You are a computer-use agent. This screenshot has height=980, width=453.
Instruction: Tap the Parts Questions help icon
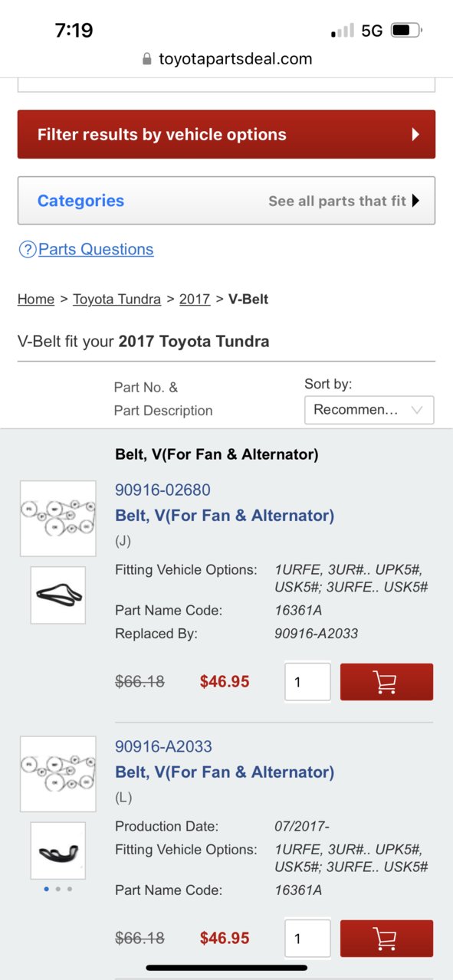(28, 249)
